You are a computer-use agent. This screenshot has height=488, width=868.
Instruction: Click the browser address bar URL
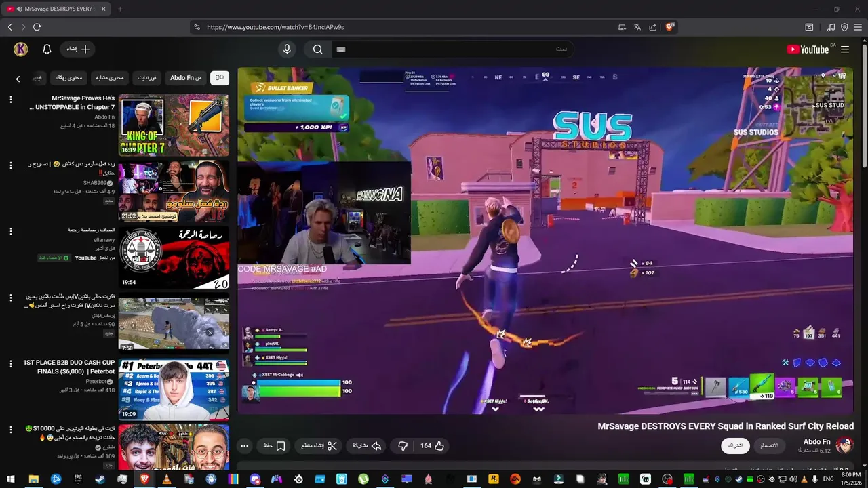tap(275, 27)
